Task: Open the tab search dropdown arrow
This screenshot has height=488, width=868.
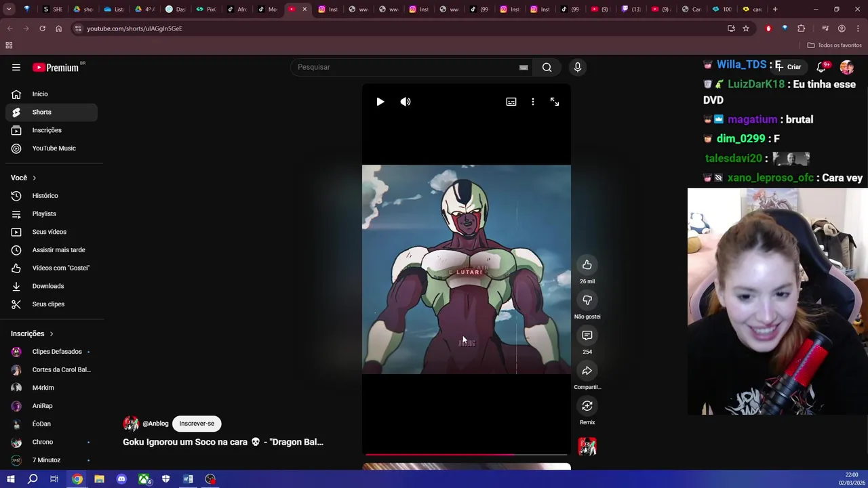Action: pyautogui.click(x=9, y=9)
